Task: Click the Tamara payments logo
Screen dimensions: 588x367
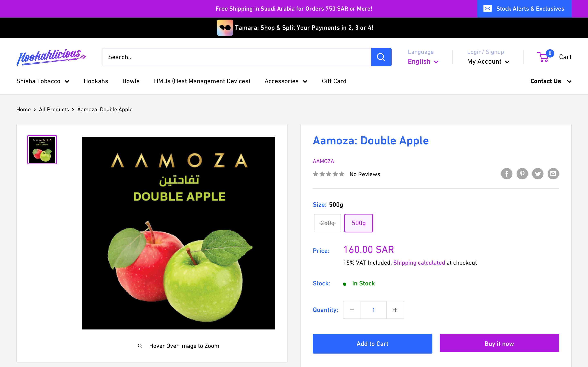Action: 225,28
